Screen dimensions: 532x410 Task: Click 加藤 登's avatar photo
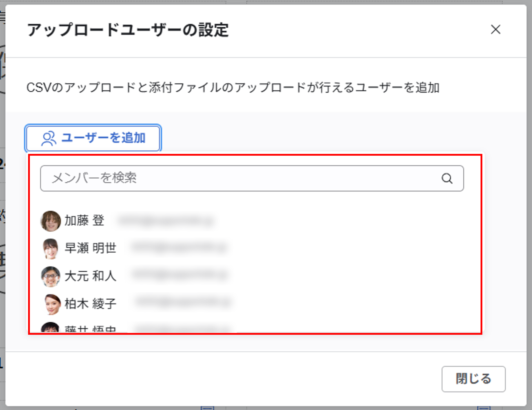pos(50,221)
